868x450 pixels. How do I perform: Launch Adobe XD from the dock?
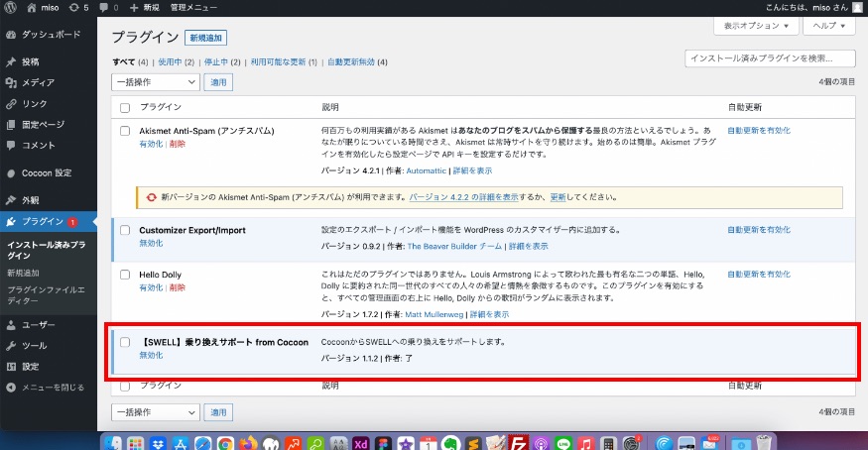tap(361, 443)
